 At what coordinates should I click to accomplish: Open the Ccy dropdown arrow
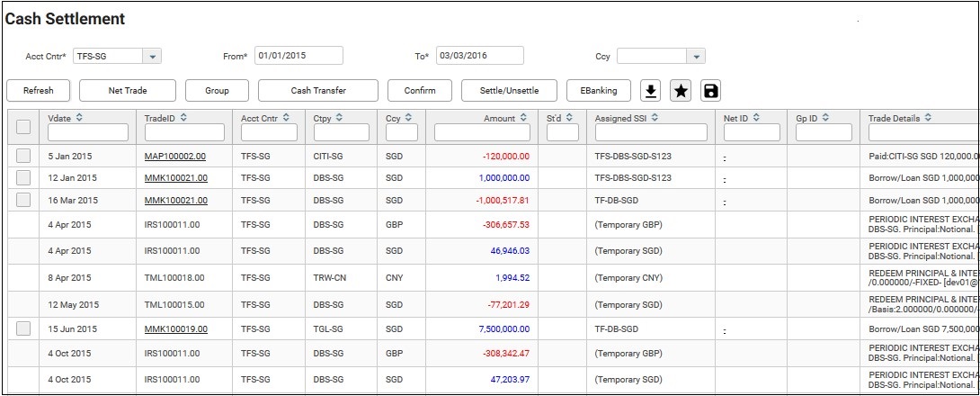[696, 57]
